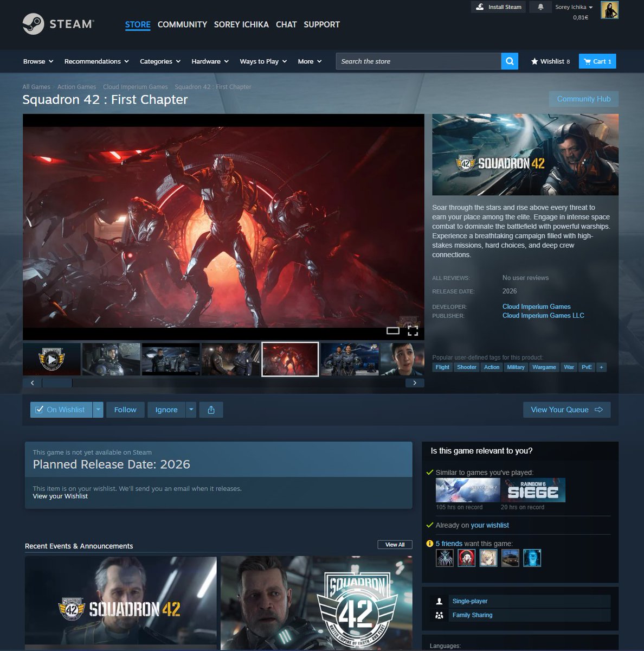Click the Cloud Imperium Games LLC publisher link
Viewport: 644px width, 651px height.
pos(543,315)
